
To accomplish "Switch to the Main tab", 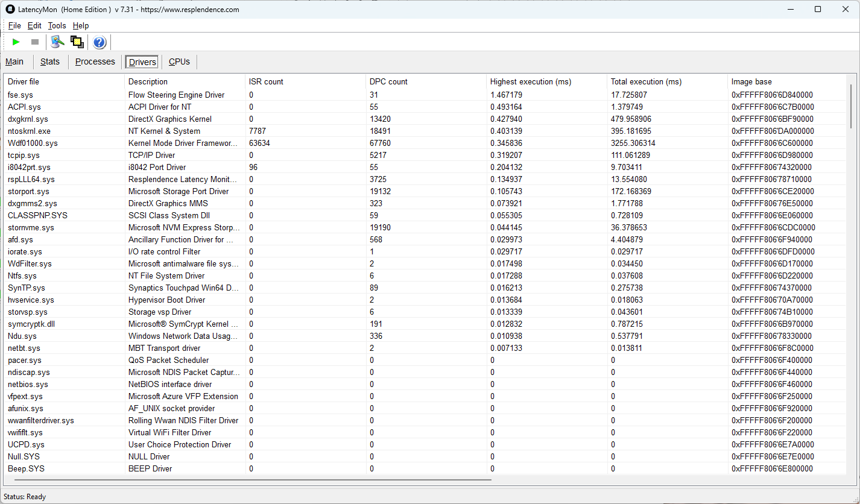I will point(14,61).
